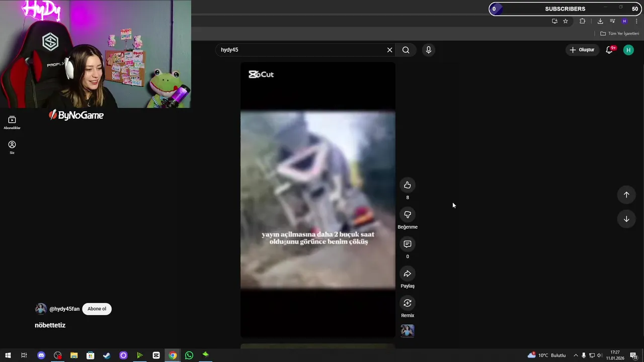The height and width of the screenshot is (362, 644).
Task: Open the @hydy45fan channel link
Action: [x=64, y=309]
